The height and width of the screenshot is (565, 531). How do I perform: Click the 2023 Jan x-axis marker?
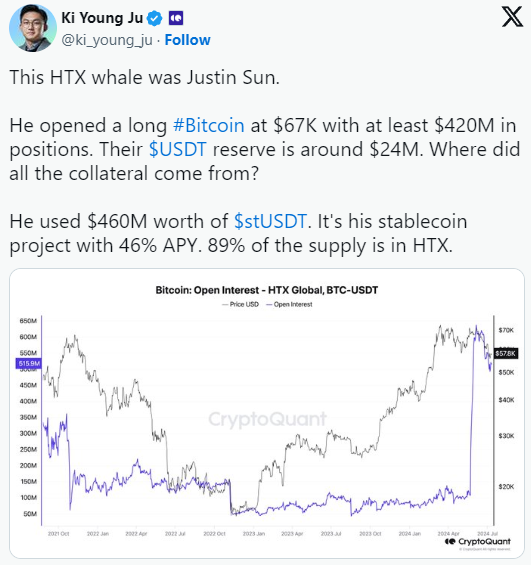254,534
